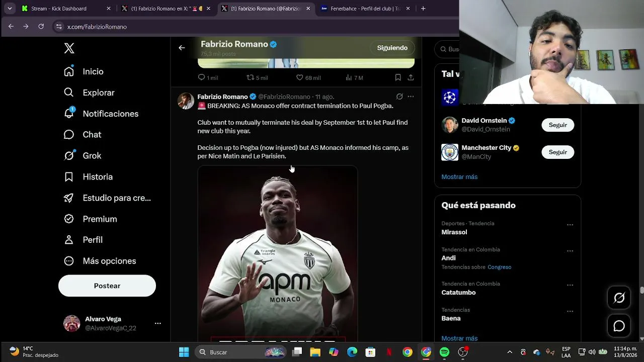Open Netflix from the taskbar

pos(389,352)
